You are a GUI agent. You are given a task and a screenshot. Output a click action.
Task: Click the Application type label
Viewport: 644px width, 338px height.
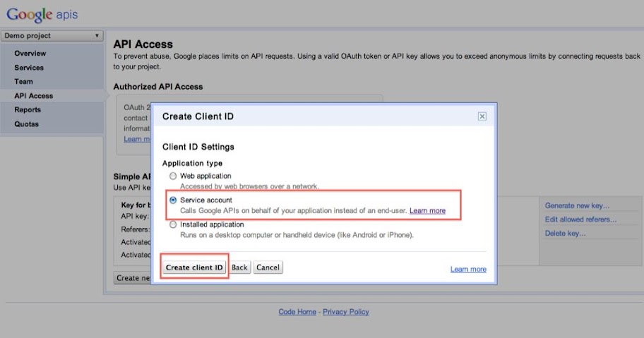(192, 163)
